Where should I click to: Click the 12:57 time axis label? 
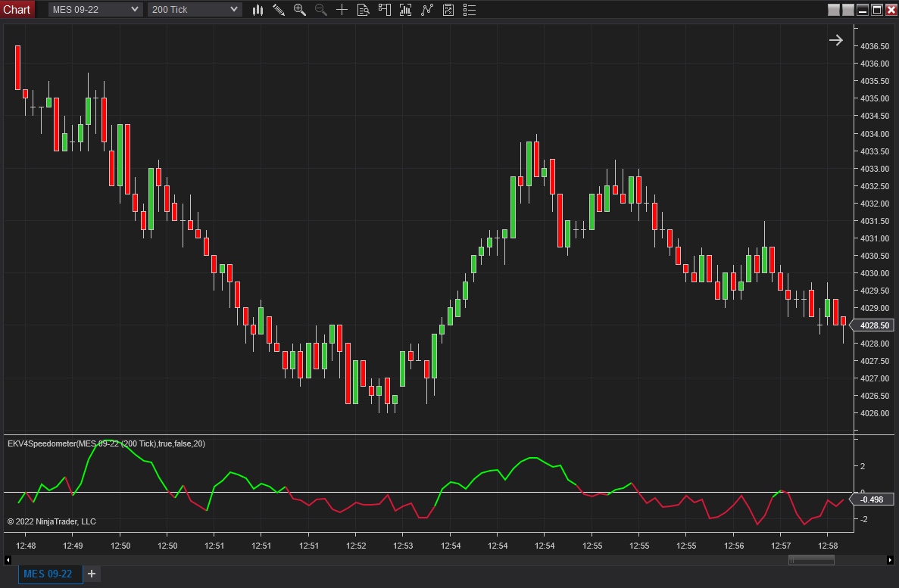point(781,546)
